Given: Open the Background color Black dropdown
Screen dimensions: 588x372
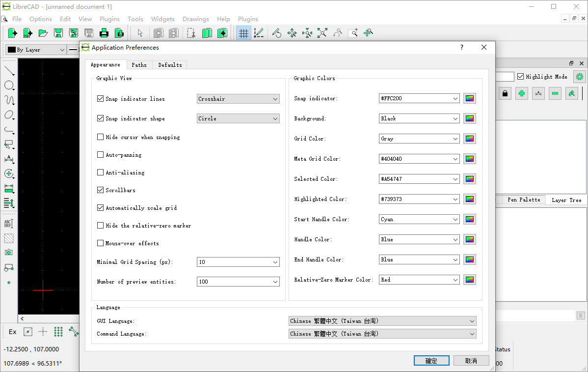Looking at the screenshot, I should [419, 118].
